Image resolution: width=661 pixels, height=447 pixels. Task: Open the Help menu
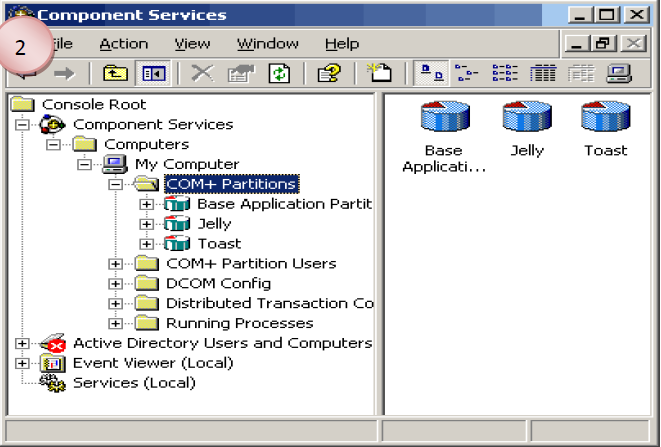coord(342,44)
